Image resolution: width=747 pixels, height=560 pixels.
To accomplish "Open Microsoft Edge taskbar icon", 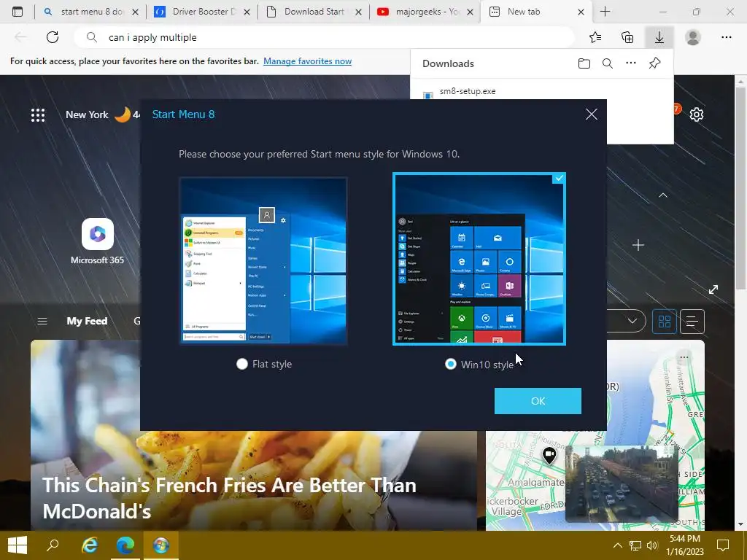I will (x=125, y=545).
